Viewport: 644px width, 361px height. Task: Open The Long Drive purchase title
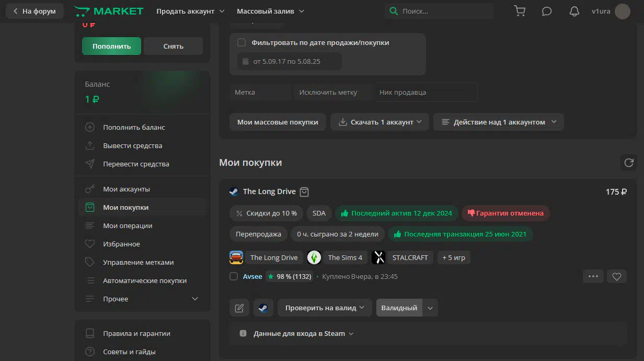pos(269,191)
